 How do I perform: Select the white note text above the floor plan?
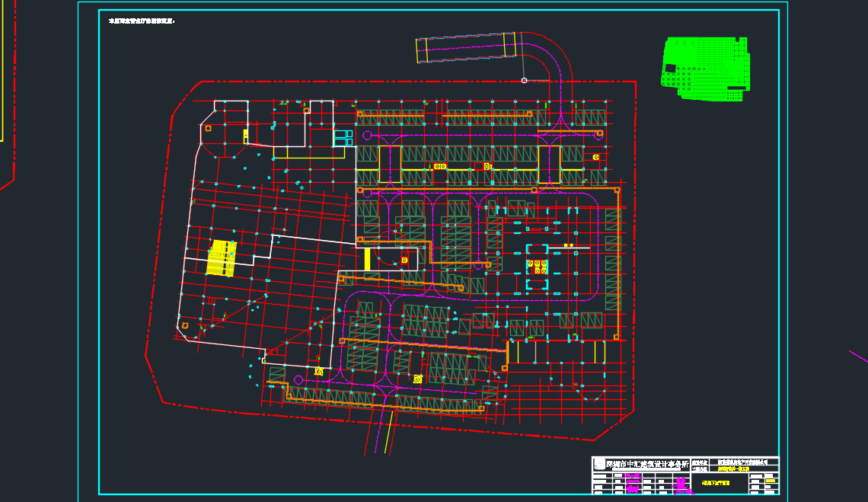[x=142, y=21]
